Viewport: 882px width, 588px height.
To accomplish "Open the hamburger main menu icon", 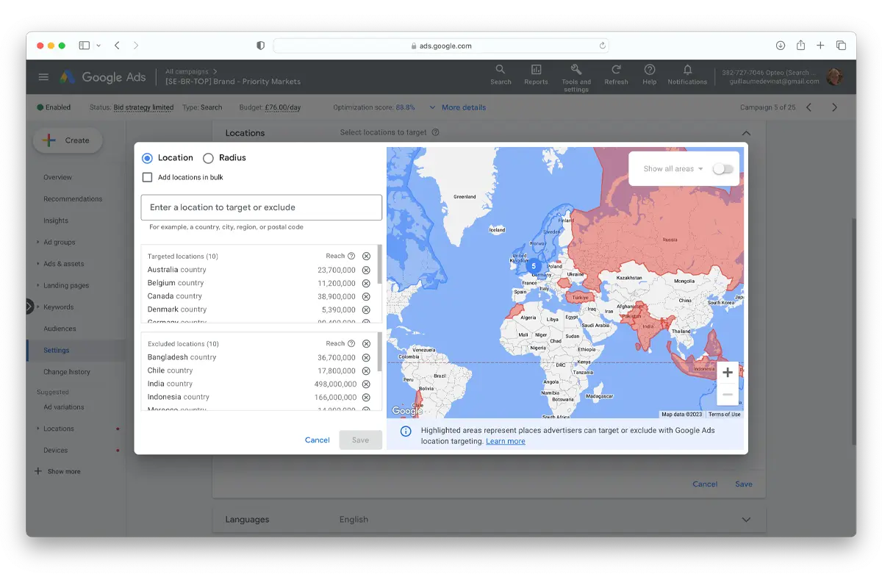I will 43,77.
